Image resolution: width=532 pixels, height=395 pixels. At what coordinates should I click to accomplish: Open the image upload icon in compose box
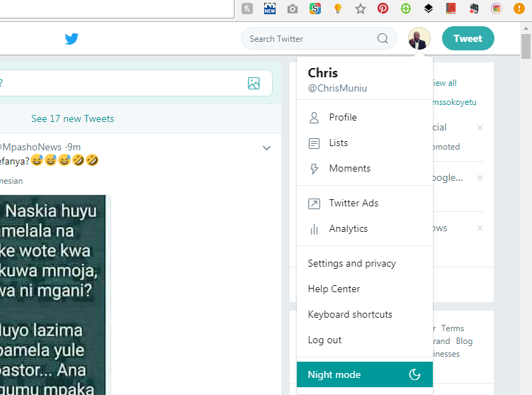254,83
